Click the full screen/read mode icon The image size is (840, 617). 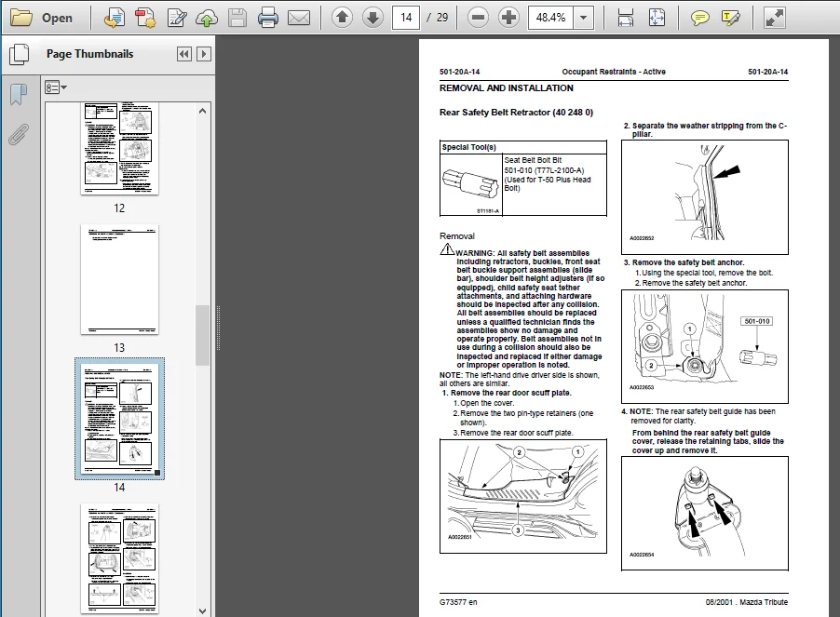tap(774, 18)
